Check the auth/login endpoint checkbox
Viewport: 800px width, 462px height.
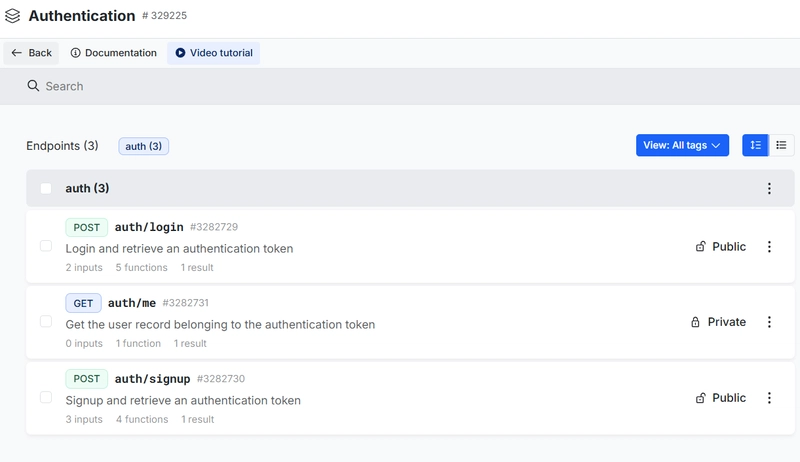pyautogui.click(x=46, y=246)
